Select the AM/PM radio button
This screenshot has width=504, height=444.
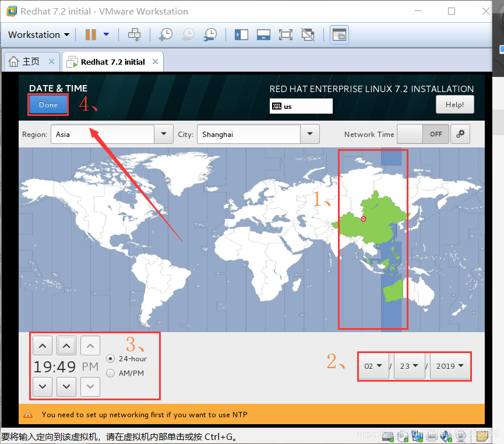tap(110, 373)
